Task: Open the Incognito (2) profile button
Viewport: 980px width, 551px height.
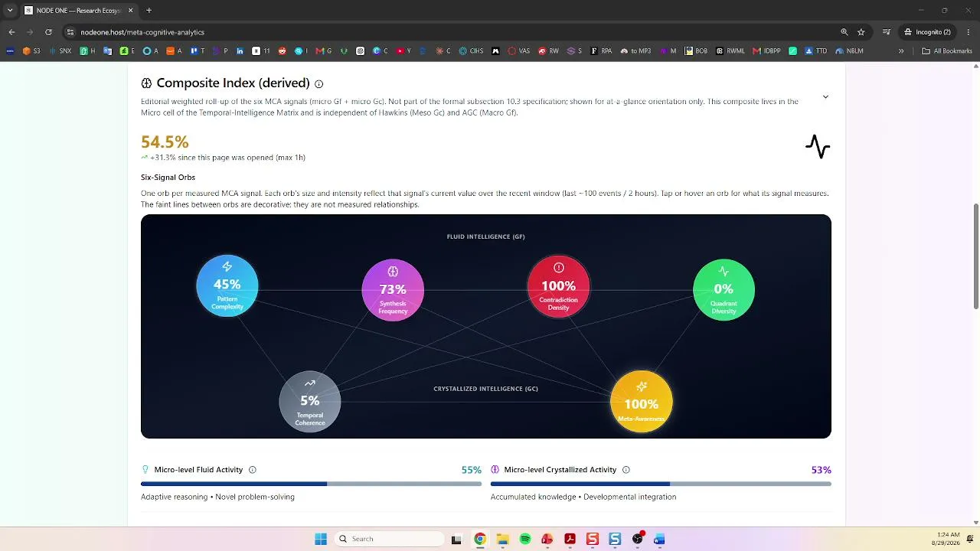Action: [928, 32]
